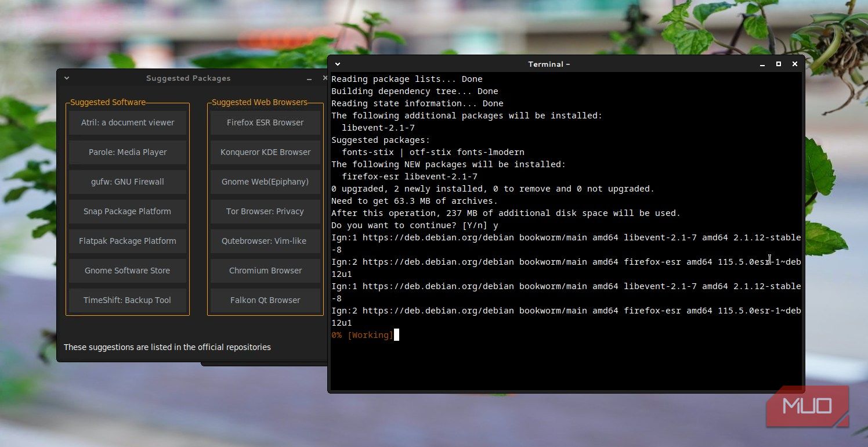Choose Chromium Browser

(265, 271)
